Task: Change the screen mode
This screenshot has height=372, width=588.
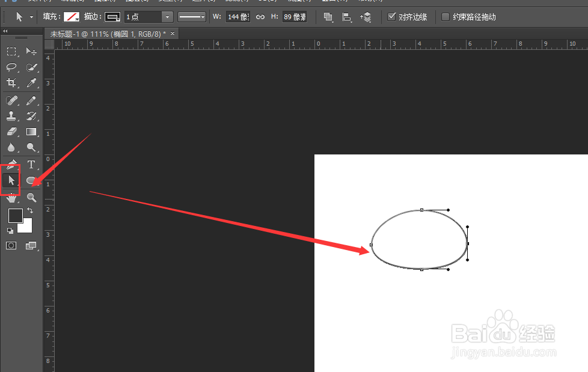Action: [31, 246]
